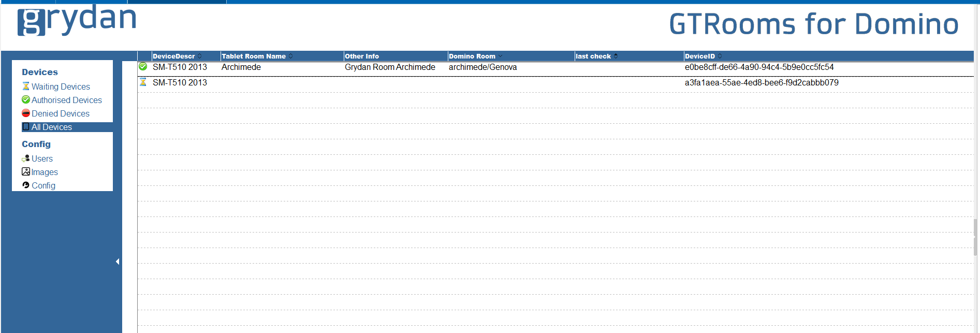Sort by last check column arrows
The height and width of the screenshot is (333, 980).
(x=616, y=56)
